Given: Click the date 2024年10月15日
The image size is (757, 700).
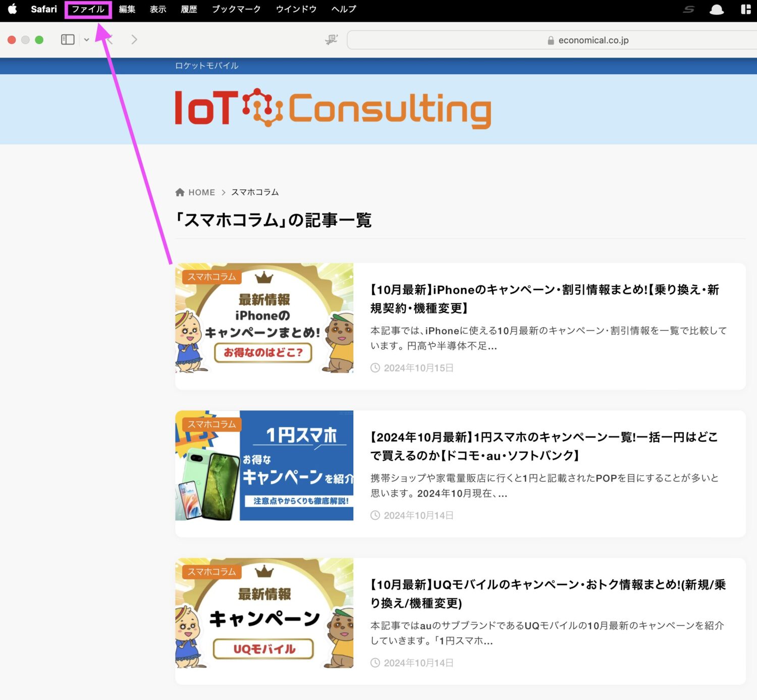Looking at the screenshot, I should (x=418, y=368).
